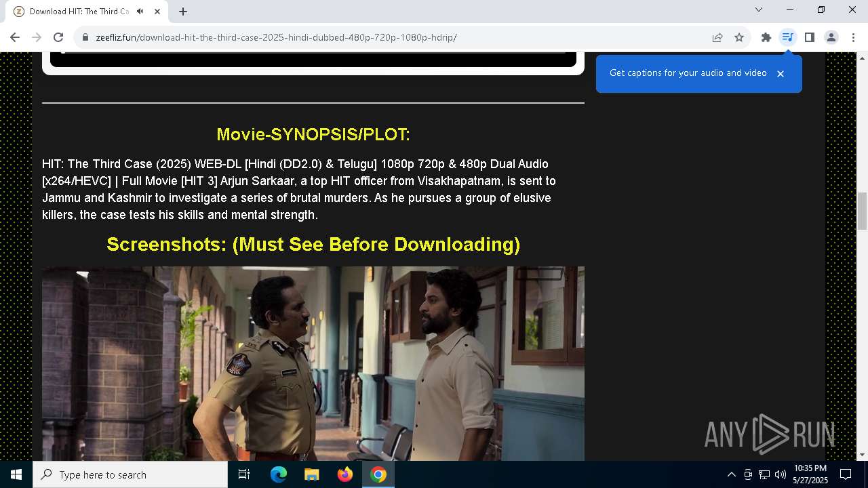Viewport: 868px width, 488px height.
Task: Close the Download HIT tab
Action: click(x=157, y=12)
